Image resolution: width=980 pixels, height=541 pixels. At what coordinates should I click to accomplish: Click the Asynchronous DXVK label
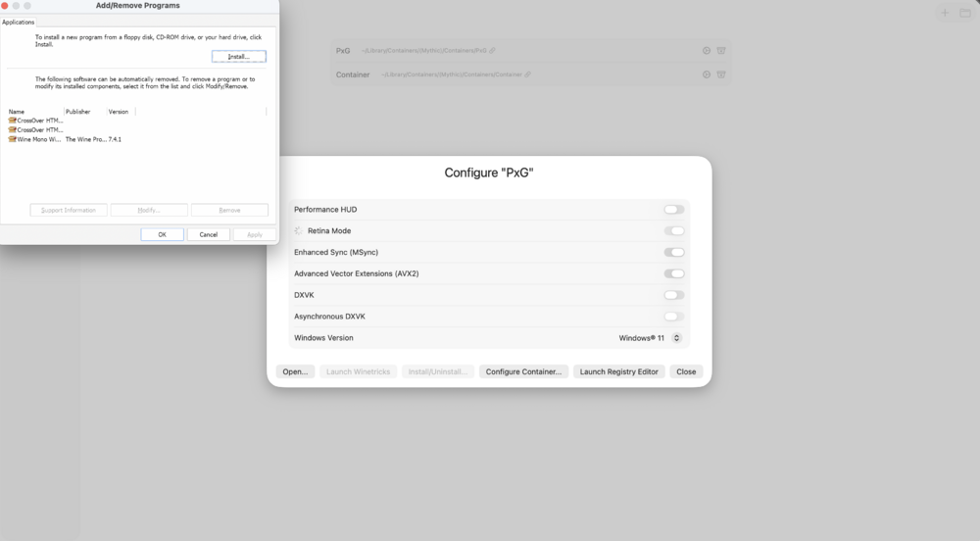pos(329,317)
